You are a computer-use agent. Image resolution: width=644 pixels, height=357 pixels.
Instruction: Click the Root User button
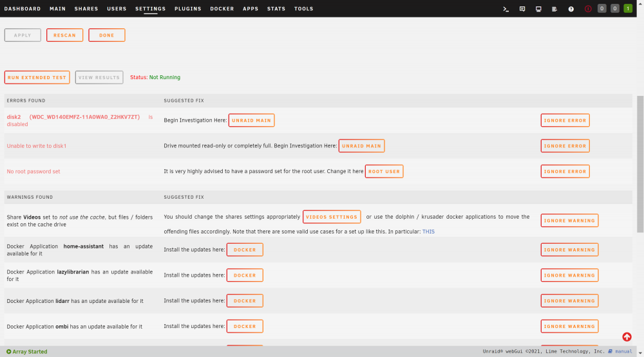(x=384, y=171)
